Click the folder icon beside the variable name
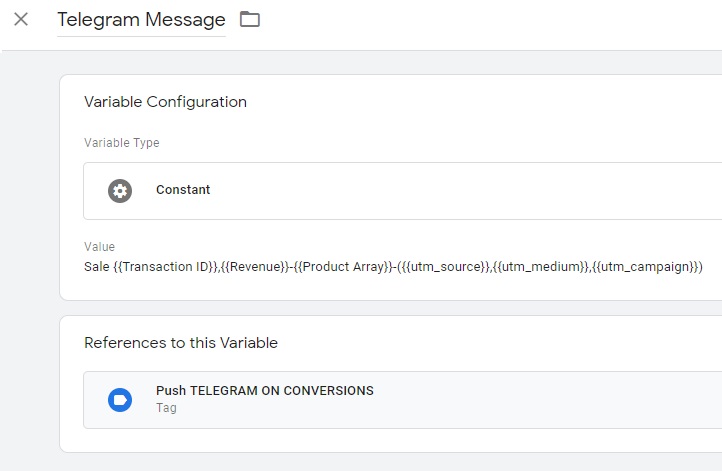 click(x=250, y=19)
